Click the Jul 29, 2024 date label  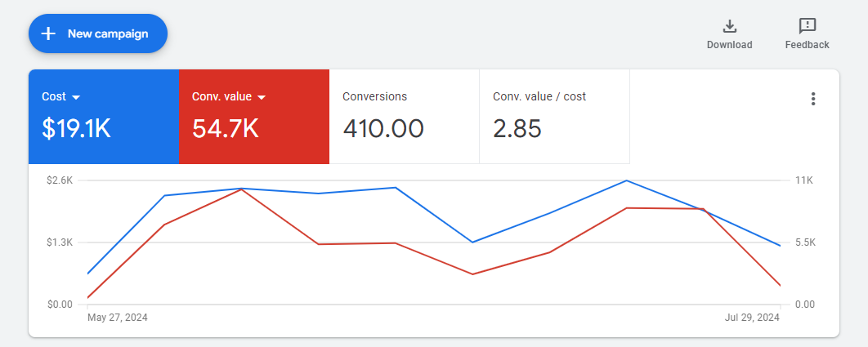point(752,318)
